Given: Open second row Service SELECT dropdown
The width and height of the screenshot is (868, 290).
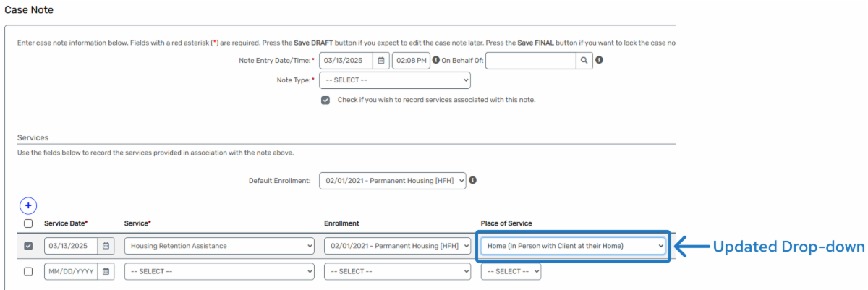Looking at the screenshot, I should pyautogui.click(x=218, y=271).
